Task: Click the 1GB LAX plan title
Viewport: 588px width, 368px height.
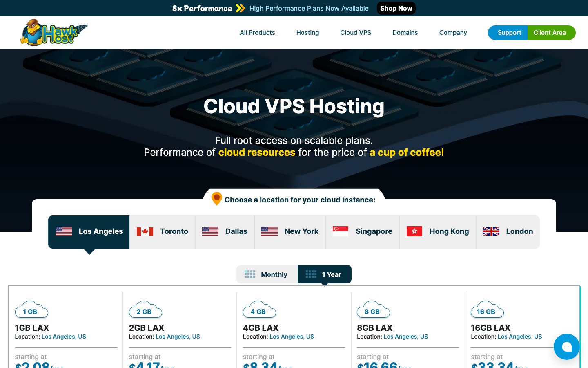Action: coord(32,328)
